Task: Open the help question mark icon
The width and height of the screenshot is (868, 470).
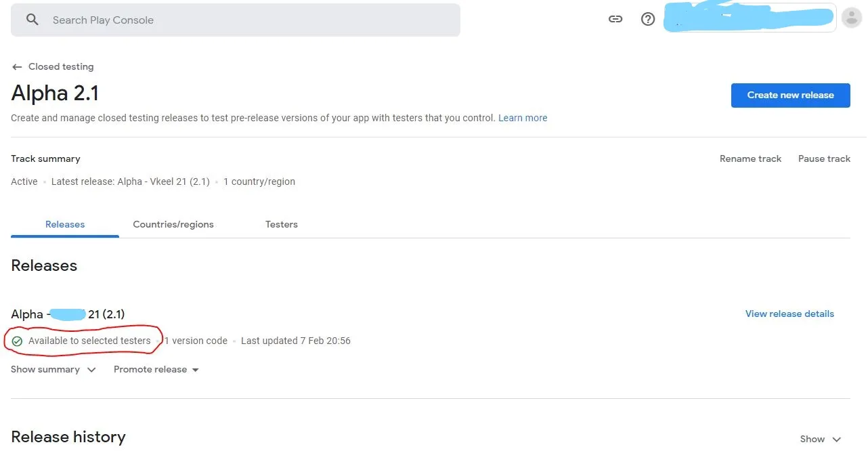Action: (648, 19)
